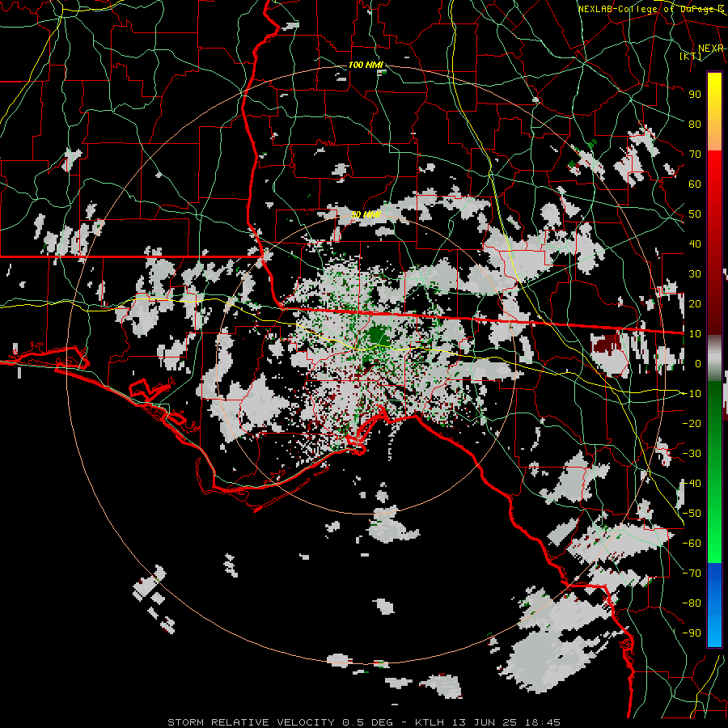Click the "-20" value on velocity scale
This screenshot has height=728, width=728.
692,423
